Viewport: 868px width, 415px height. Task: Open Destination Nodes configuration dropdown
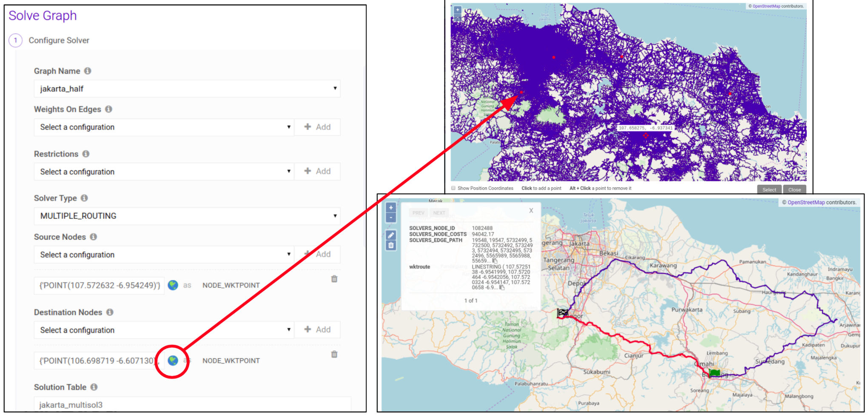click(x=164, y=330)
